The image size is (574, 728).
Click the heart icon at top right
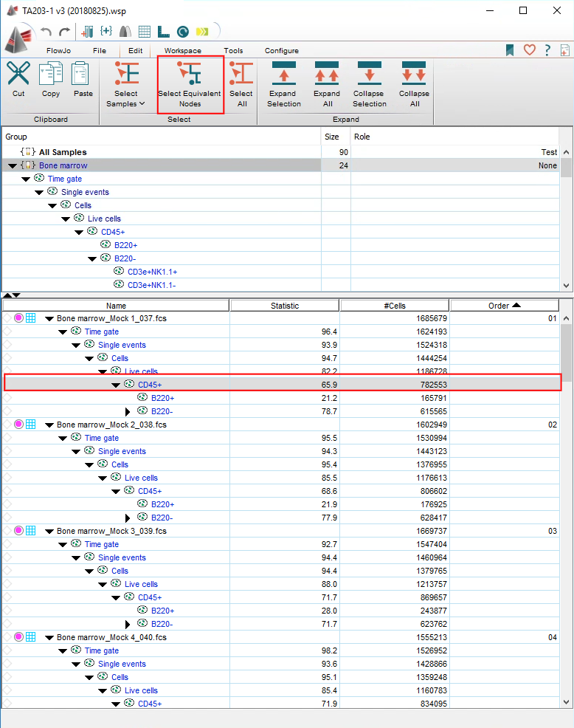tap(529, 50)
